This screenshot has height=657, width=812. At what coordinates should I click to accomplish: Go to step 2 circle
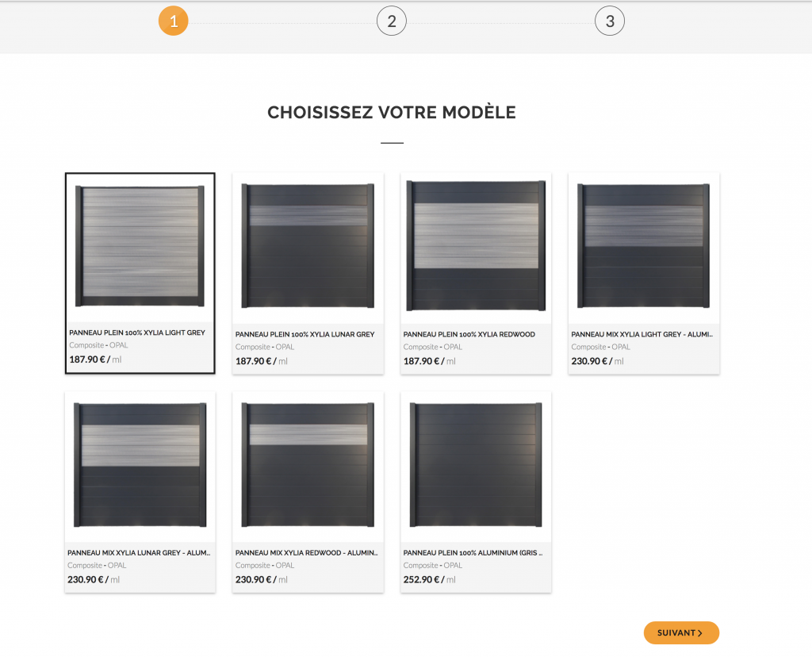coord(392,21)
